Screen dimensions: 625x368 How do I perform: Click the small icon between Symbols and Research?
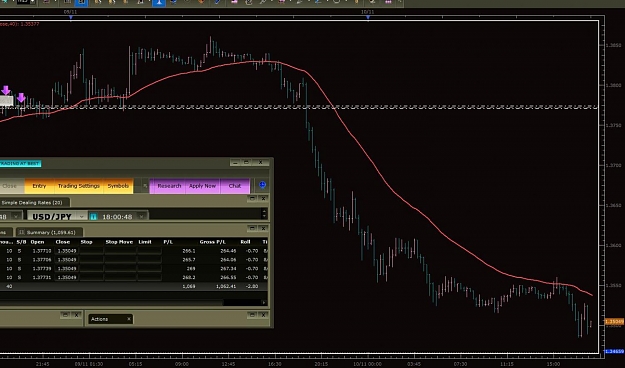click(x=145, y=186)
